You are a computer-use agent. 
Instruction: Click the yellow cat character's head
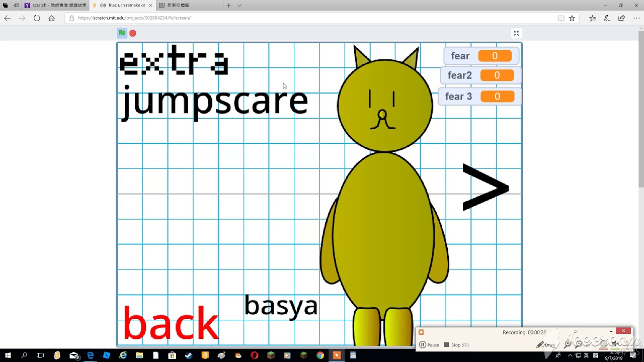pyautogui.click(x=385, y=105)
